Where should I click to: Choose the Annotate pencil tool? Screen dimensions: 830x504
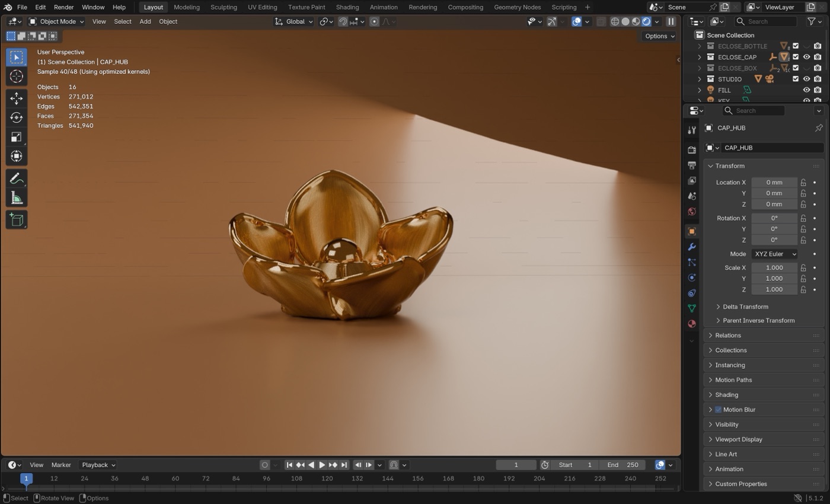(x=17, y=178)
